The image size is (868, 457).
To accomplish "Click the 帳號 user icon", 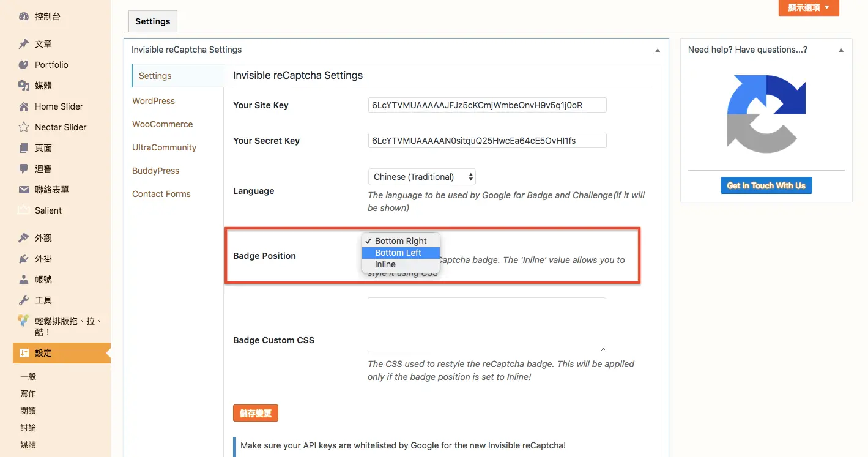I will [x=24, y=280].
